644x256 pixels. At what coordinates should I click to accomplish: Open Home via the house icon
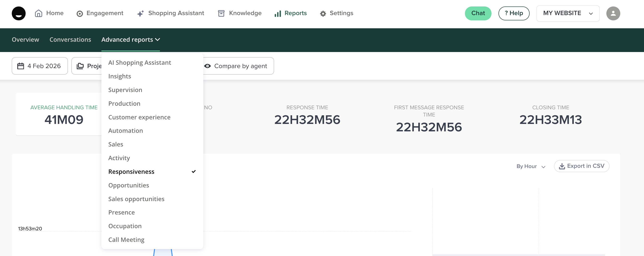click(39, 13)
